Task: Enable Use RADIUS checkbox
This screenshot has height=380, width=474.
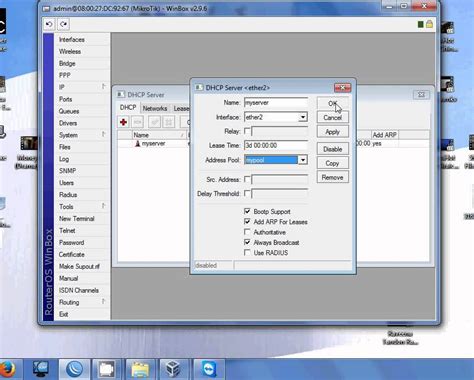Action: pos(247,253)
